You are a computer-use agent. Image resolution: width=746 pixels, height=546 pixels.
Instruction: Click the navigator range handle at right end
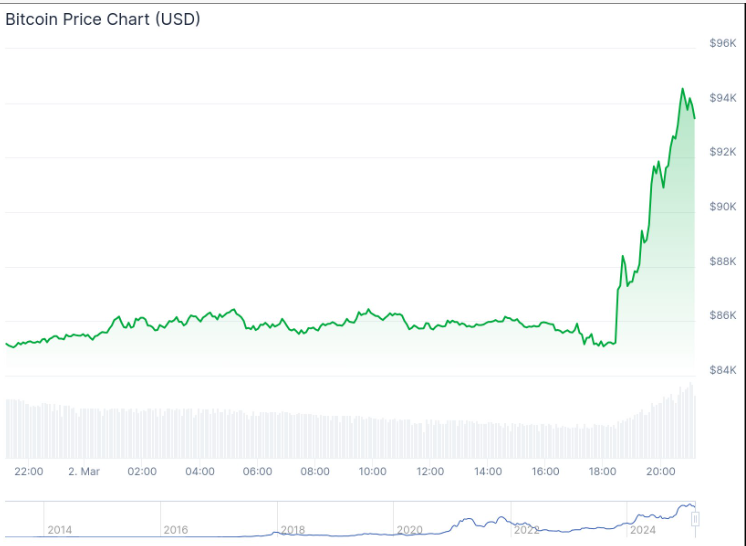pos(695,519)
